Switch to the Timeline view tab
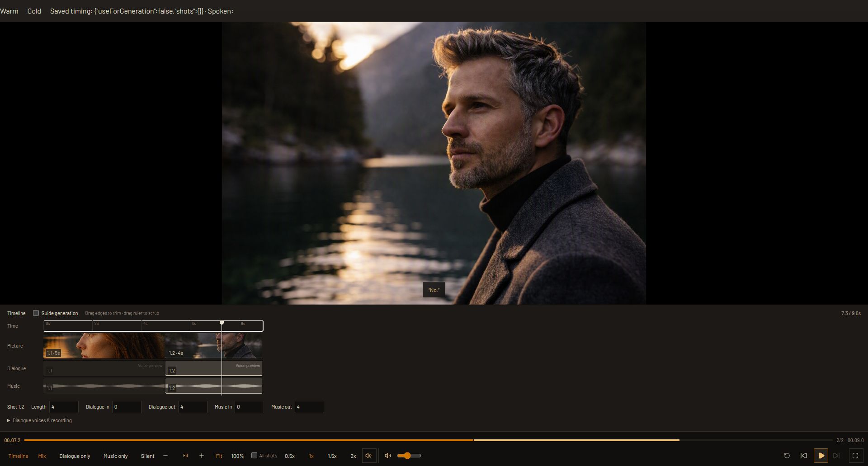The width and height of the screenshot is (868, 466). coord(19,456)
